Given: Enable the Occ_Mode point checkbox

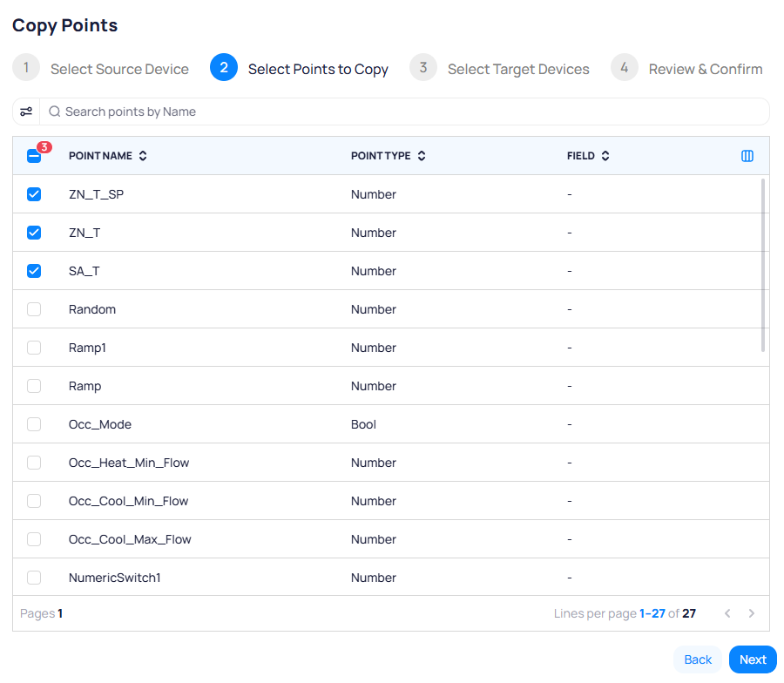Looking at the screenshot, I should pyautogui.click(x=34, y=424).
